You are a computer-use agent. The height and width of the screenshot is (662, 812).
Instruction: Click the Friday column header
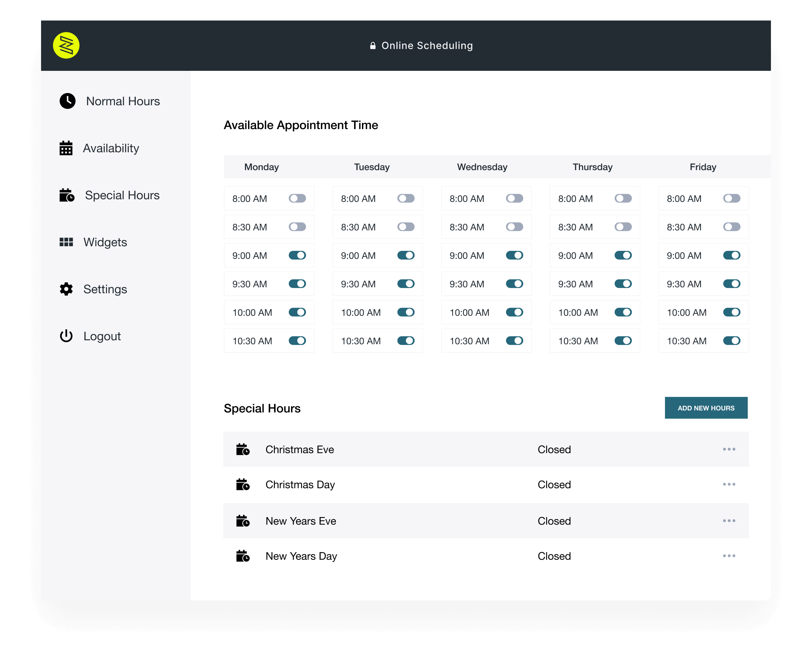pos(703,167)
